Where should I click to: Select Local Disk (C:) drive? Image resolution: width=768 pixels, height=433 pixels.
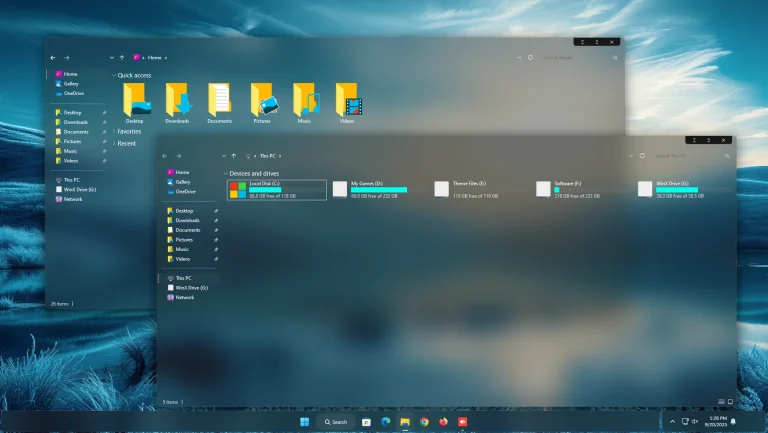pyautogui.click(x=277, y=190)
